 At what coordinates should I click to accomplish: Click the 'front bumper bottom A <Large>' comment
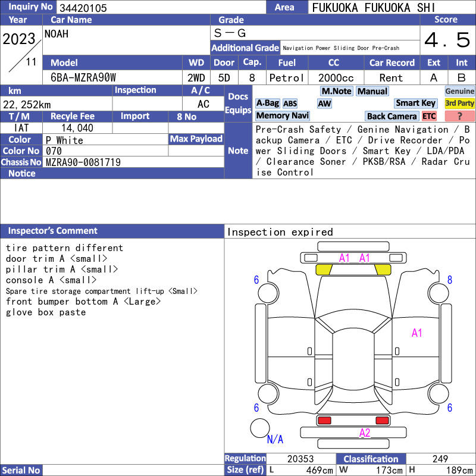(83, 302)
